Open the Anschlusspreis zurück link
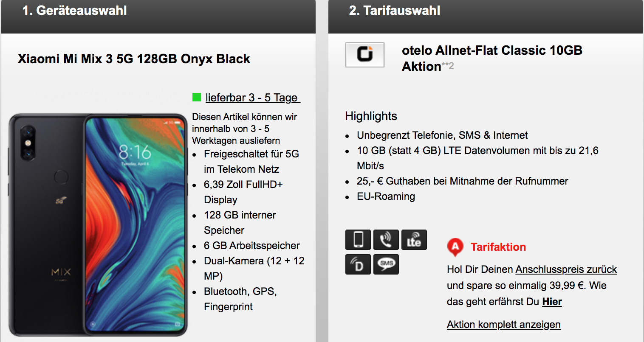The height and width of the screenshot is (342, 644). point(566,269)
